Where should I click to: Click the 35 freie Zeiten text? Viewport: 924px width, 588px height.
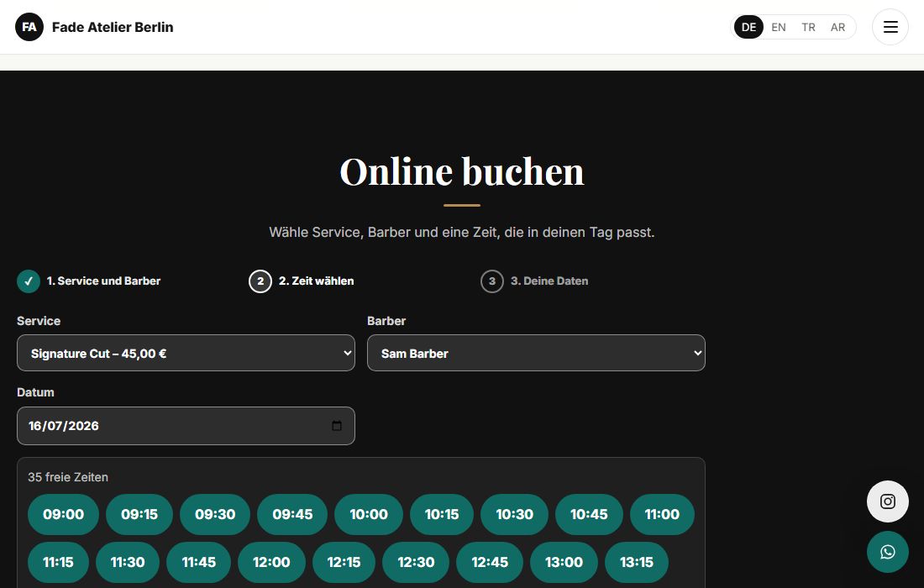pos(68,477)
